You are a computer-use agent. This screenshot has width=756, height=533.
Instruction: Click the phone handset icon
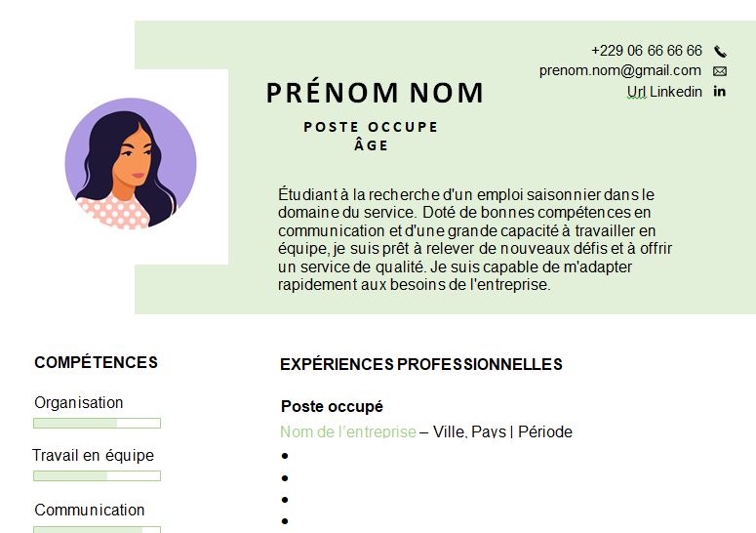(720, 51)
